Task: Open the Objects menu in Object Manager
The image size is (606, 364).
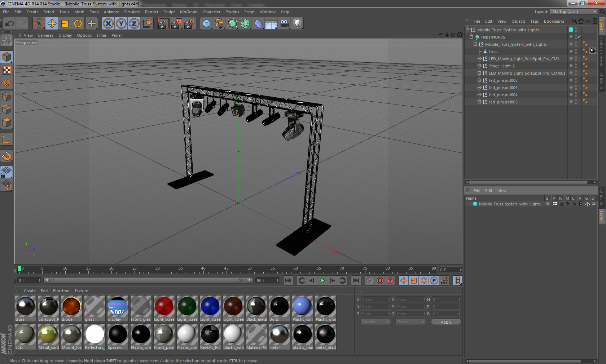Action: [518, 21]
